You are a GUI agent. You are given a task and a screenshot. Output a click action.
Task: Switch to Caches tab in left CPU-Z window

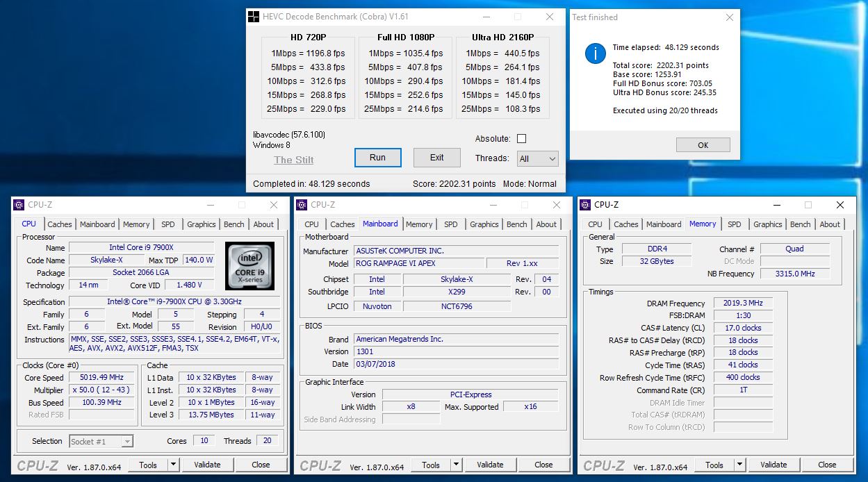pos(60,224)
